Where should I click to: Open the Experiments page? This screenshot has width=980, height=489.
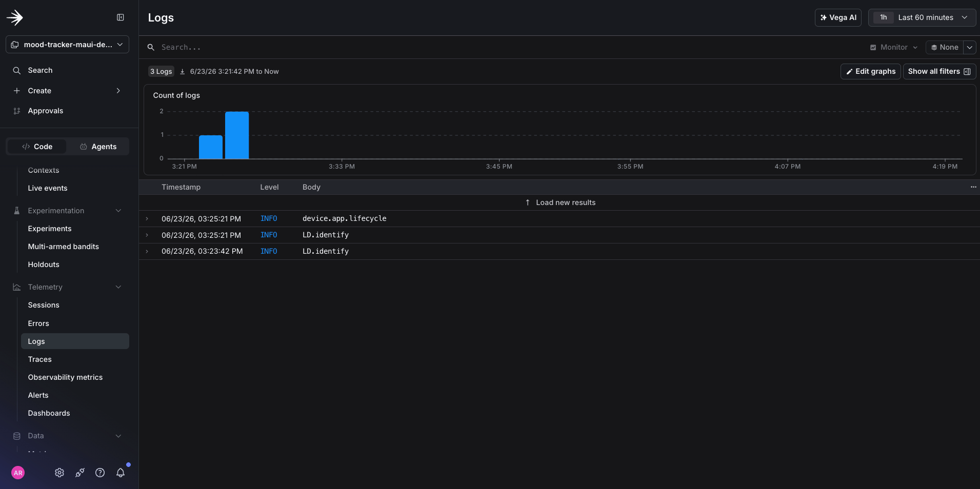[x=50, y=229]
